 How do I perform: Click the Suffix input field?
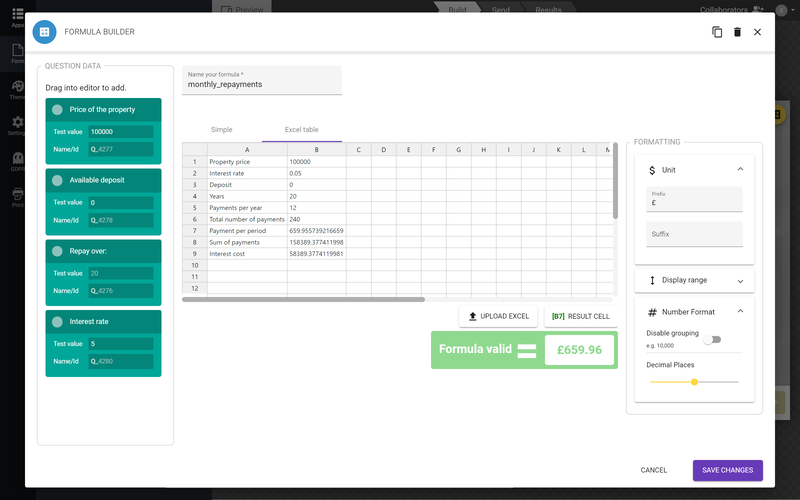click(x=694, y=234)
